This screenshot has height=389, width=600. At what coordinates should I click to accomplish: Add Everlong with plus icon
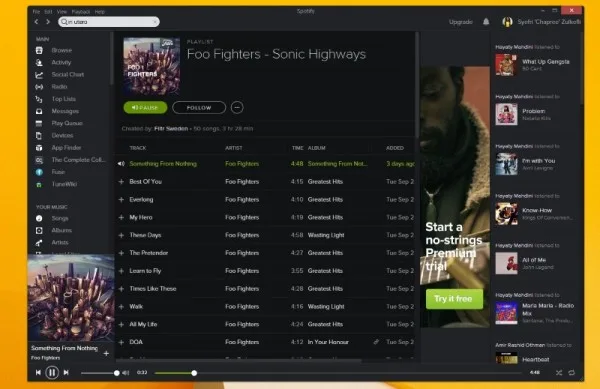[x=121, y=200]
